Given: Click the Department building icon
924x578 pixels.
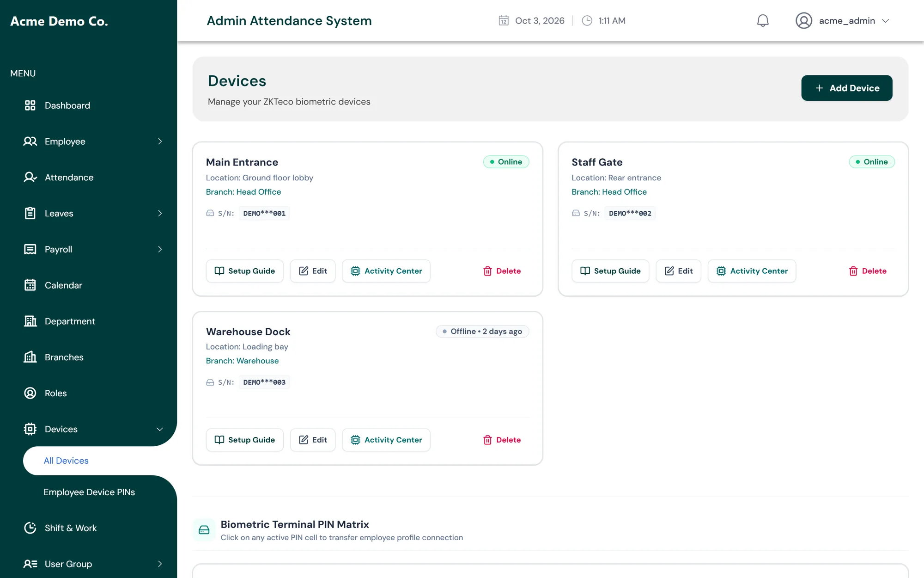Looking at the screenshot, I should pyautogui.click(x=30, y=321).
